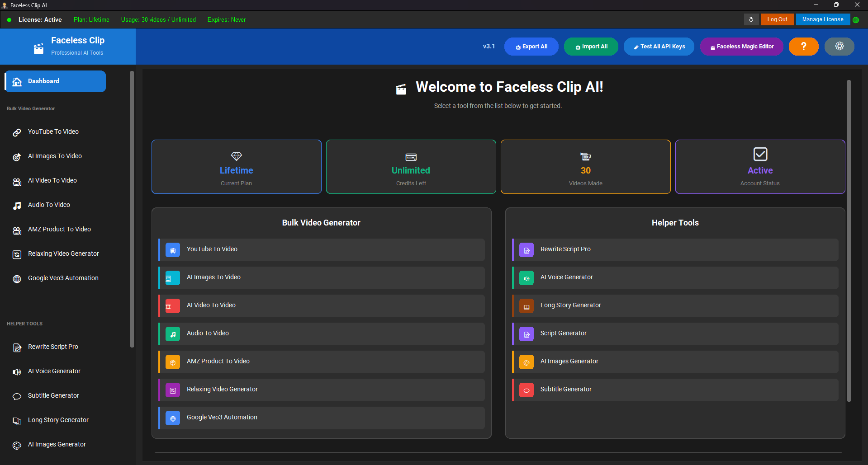Open AMZ Product To Video sidebar icon
The height and width of the screenshot is (465, 868).
(17, 230)
